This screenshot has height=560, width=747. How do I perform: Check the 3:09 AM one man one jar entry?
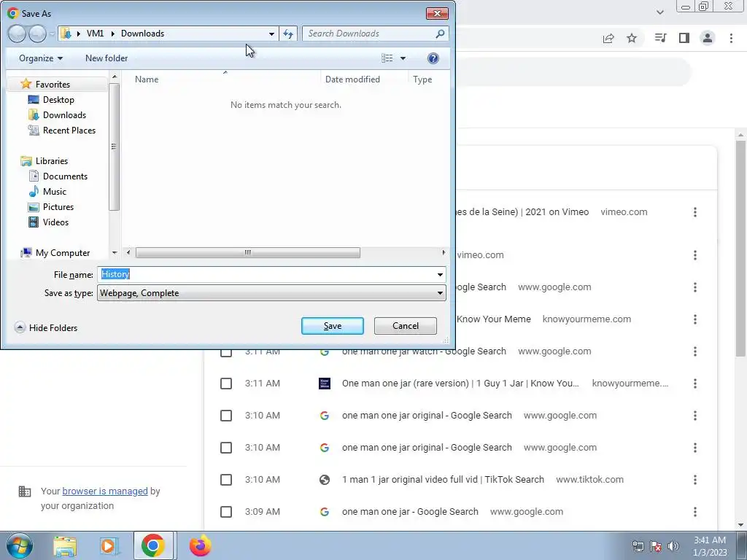click(226, 511)
